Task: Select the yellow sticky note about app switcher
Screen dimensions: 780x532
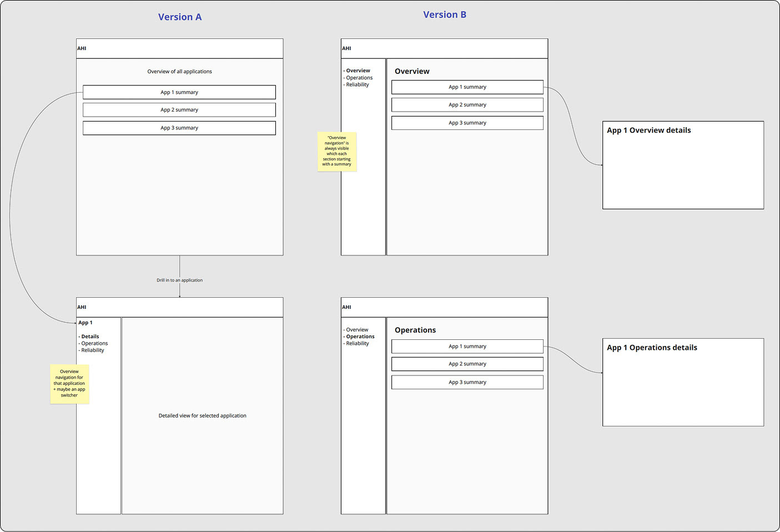Action: (69, 384)
